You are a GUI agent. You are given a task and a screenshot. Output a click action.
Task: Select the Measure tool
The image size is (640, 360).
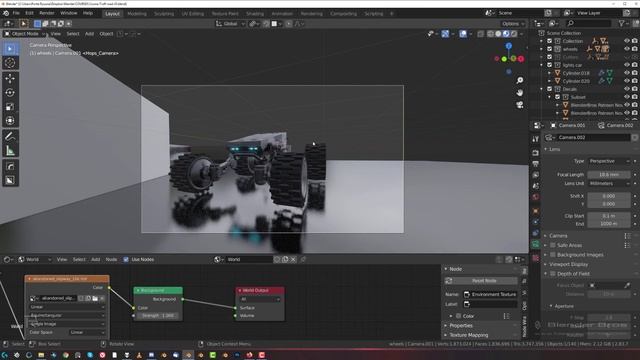10,151
